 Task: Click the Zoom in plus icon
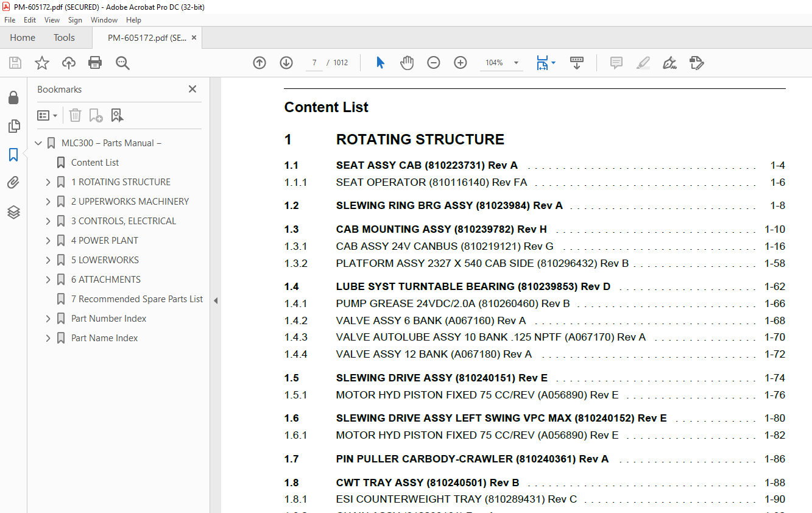coord(461,63)
